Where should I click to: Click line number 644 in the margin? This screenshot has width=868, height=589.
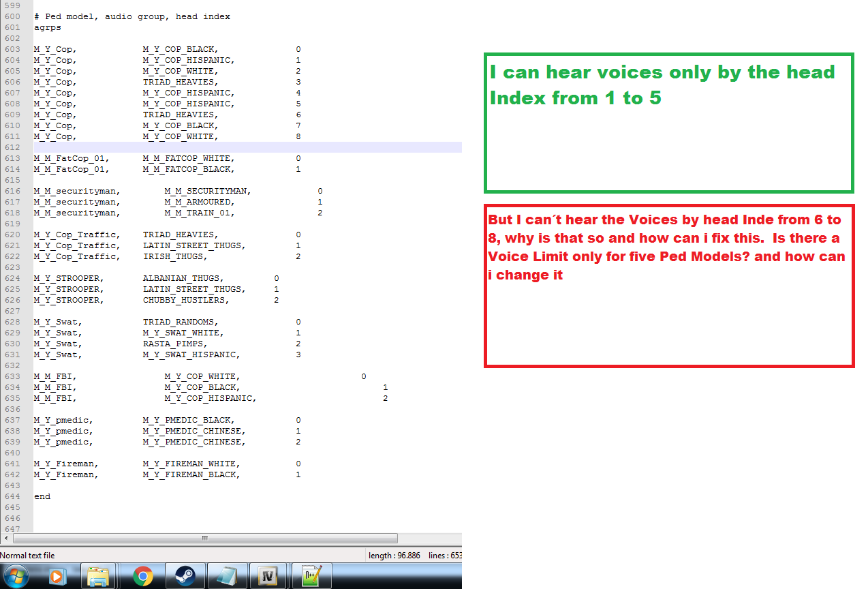point(11,496)
